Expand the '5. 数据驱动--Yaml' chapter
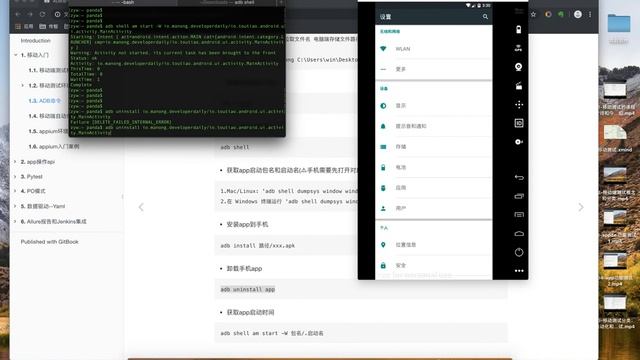 click(16, 206)
